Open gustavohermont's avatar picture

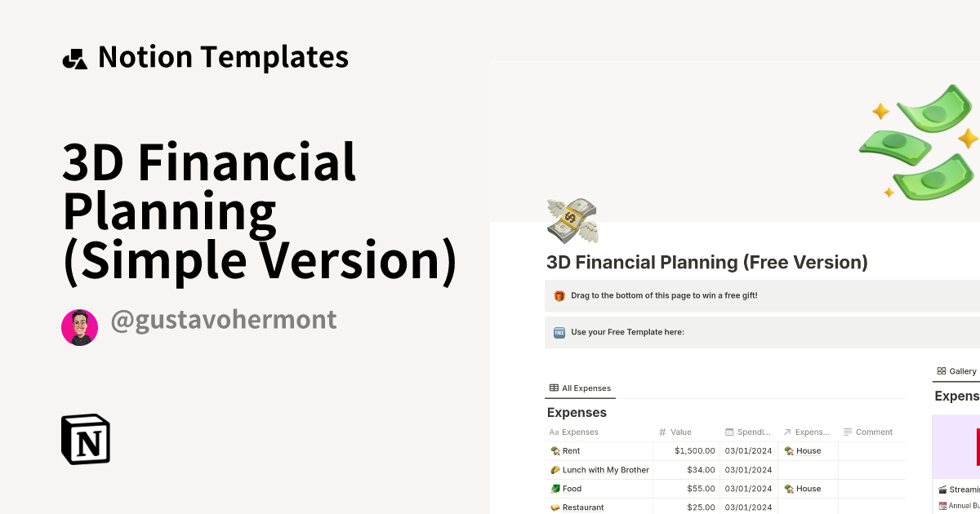point(79,327)
